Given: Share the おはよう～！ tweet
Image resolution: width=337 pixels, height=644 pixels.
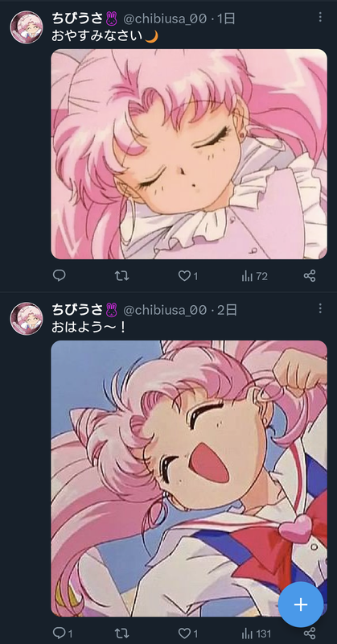Looking at the screenshot, I should 310,634.
